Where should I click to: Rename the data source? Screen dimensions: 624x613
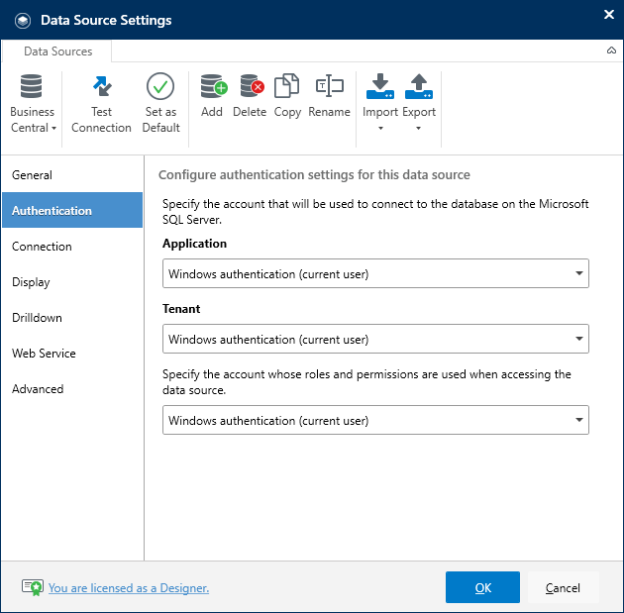tap(329, 96)
